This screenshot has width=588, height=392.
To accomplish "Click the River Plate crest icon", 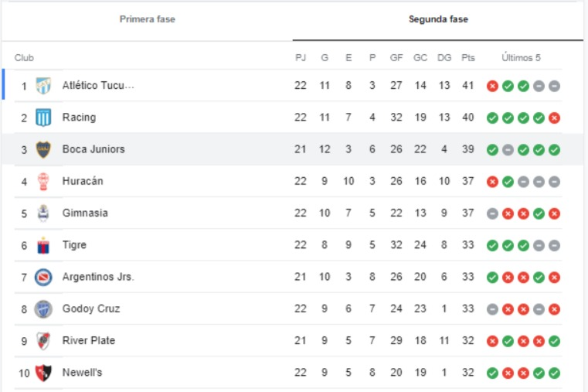I will coord(43,341).
